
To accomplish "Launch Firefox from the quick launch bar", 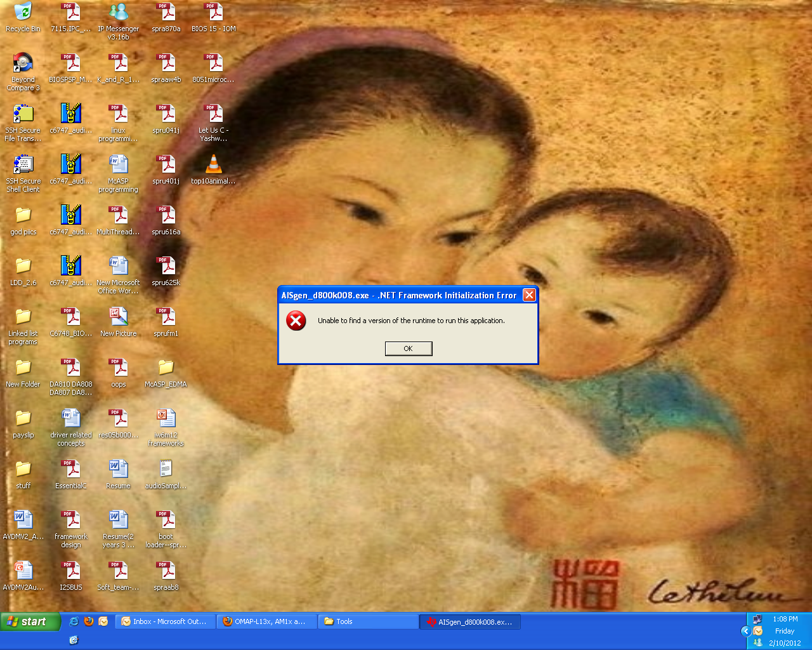I will [x=89, y=621].
